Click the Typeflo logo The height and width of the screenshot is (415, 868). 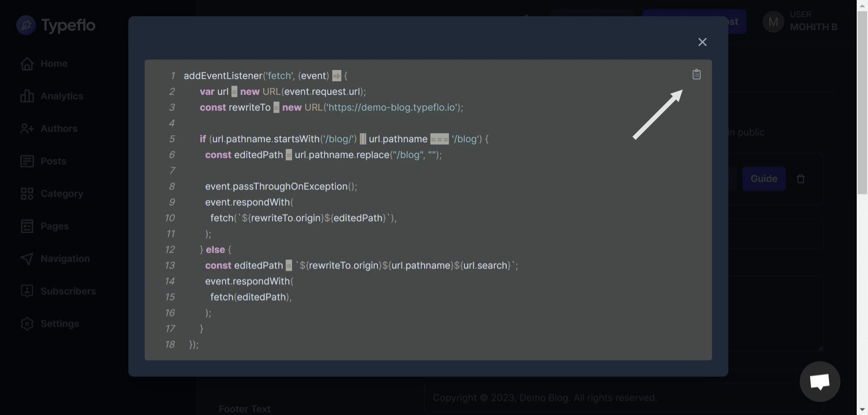tap(55, 25)
